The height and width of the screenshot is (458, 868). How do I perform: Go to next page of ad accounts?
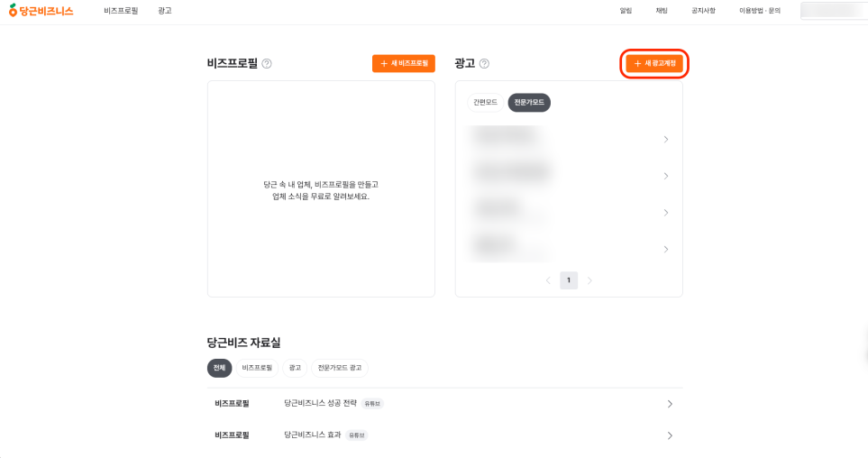click(589, 280)
